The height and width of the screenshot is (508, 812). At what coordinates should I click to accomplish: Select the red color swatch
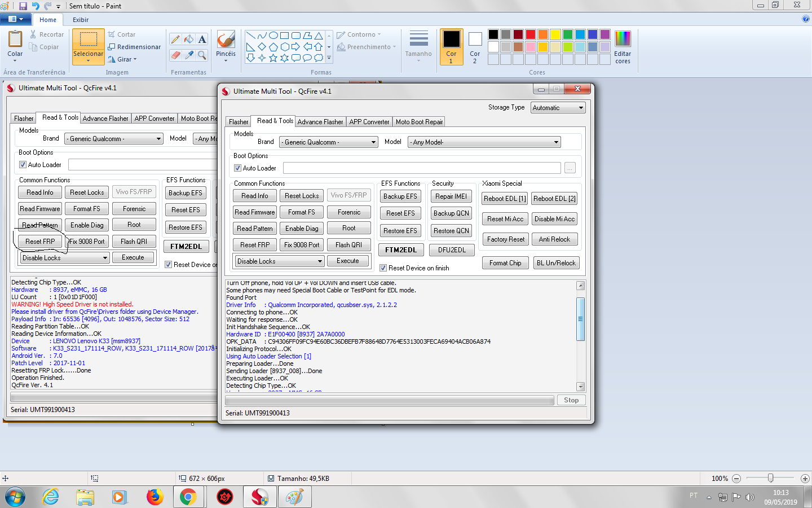[x=531, y=34]
